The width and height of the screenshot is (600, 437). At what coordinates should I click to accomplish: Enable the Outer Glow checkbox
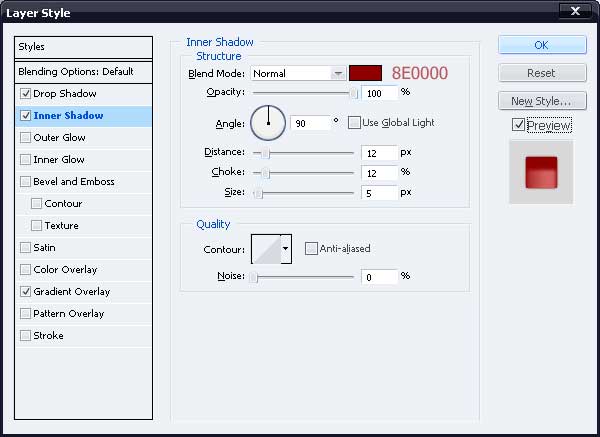point(25,137)
